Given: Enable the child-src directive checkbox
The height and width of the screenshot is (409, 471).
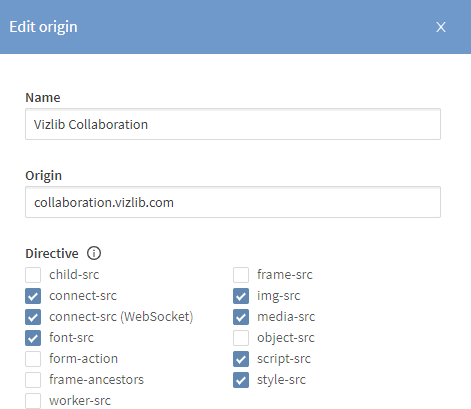Looking at the screenshot, I should (33, 275).
